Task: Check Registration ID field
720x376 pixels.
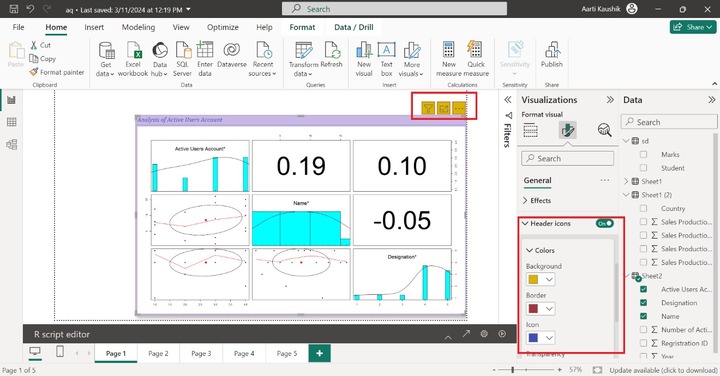Action: [643, 343]
